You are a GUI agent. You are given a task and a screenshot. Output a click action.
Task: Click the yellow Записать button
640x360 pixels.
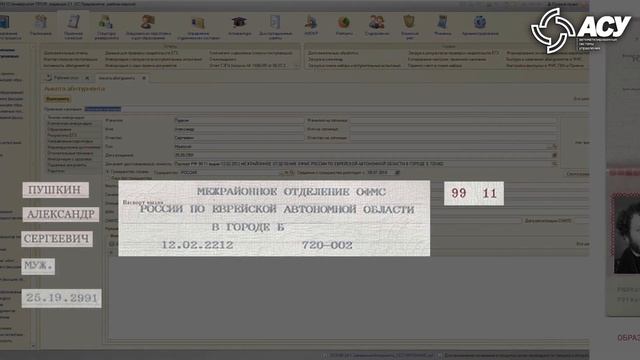pyautogui.click(x=58, y=99)
